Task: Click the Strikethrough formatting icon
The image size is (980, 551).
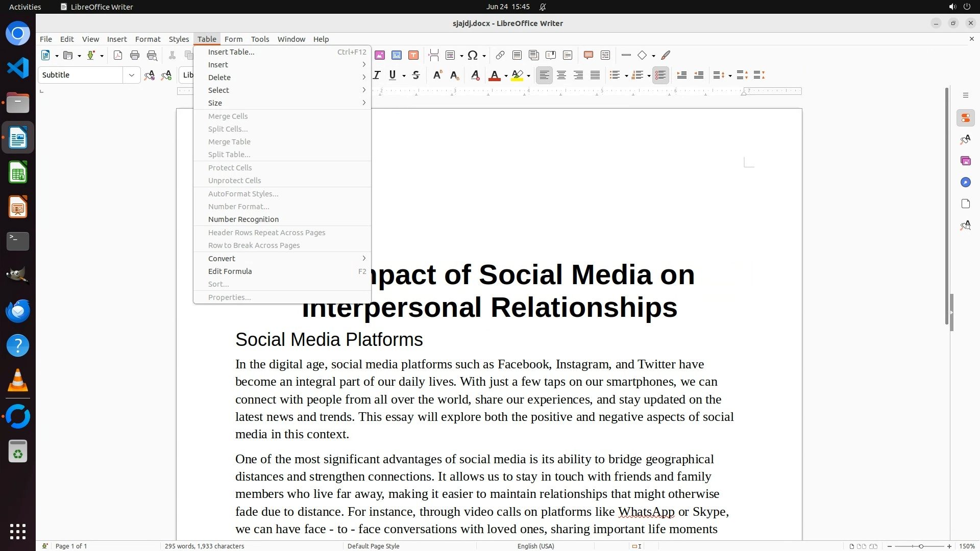Action: click(x=416, y=75)
